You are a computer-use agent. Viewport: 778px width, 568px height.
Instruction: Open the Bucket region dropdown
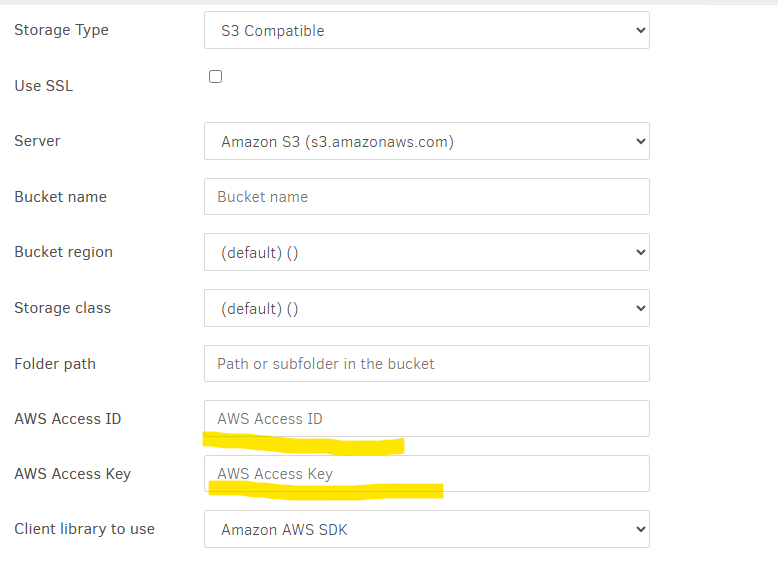pos(426,253)
